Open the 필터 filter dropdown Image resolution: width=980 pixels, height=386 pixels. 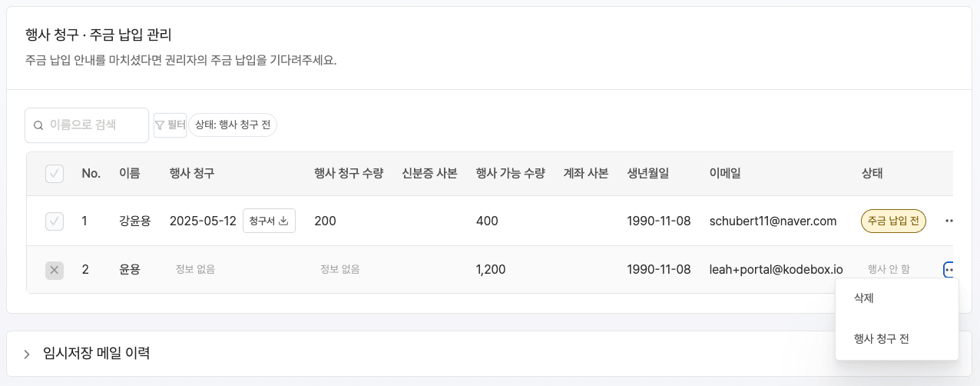(x=170, y=125)
